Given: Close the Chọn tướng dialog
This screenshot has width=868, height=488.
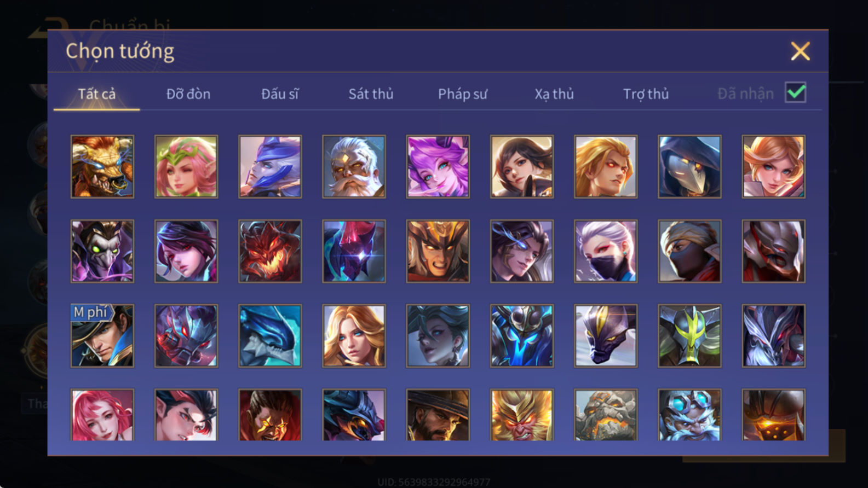Looking at the screenshot, I should pos(800,51).
